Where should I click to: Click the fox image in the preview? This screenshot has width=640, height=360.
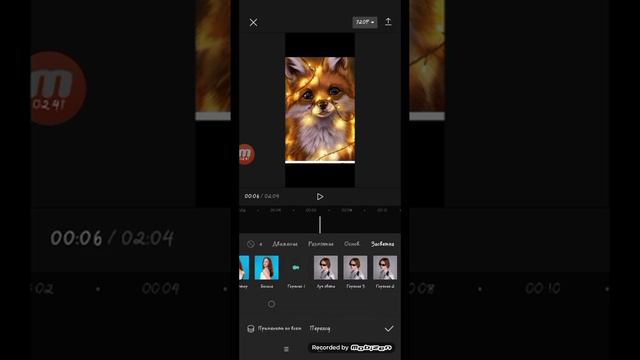(320, 109)
